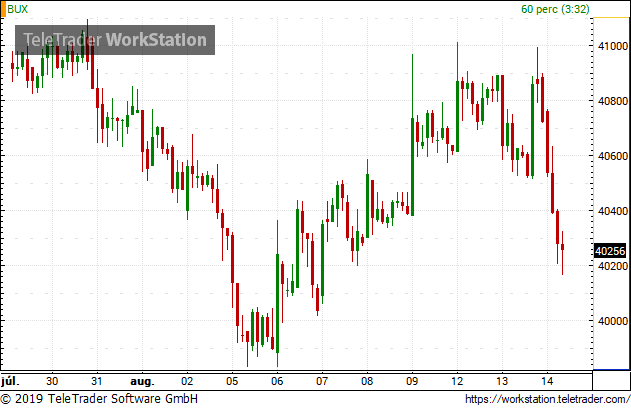631x408 pixels.
Task: Click date label 09 on time axis
Action: point(412,381)
